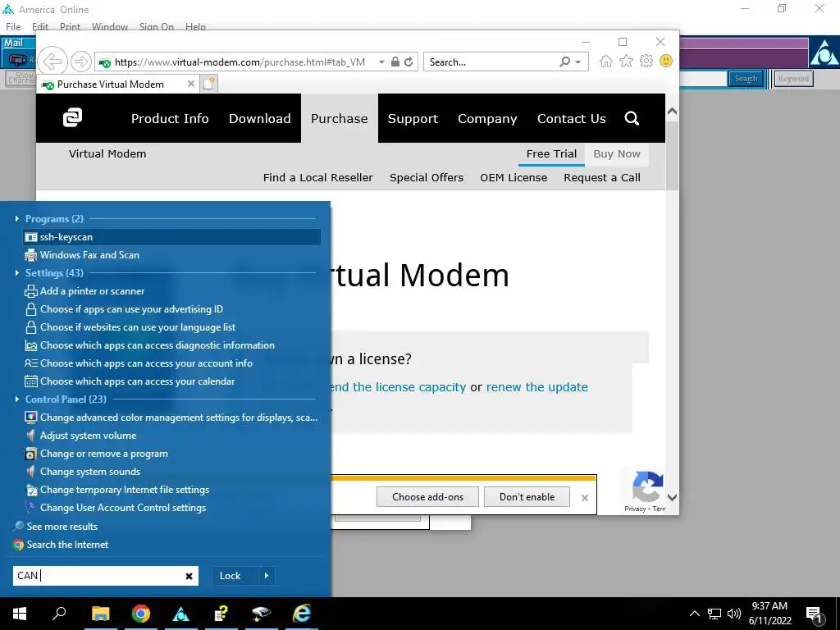The height and width of the screenshot is (630, 840).
Task: Close the add-on notification bar
Action: [x=584, y=498]
